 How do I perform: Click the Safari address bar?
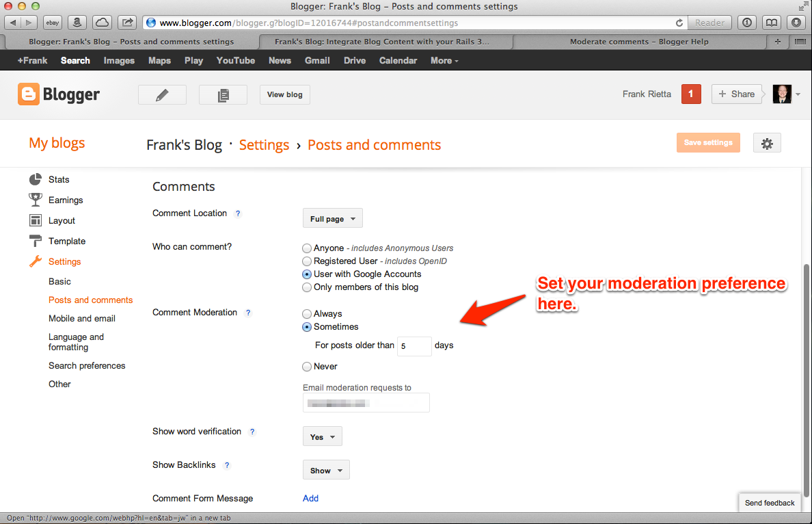pyautogui.click(x=414, y=23)
